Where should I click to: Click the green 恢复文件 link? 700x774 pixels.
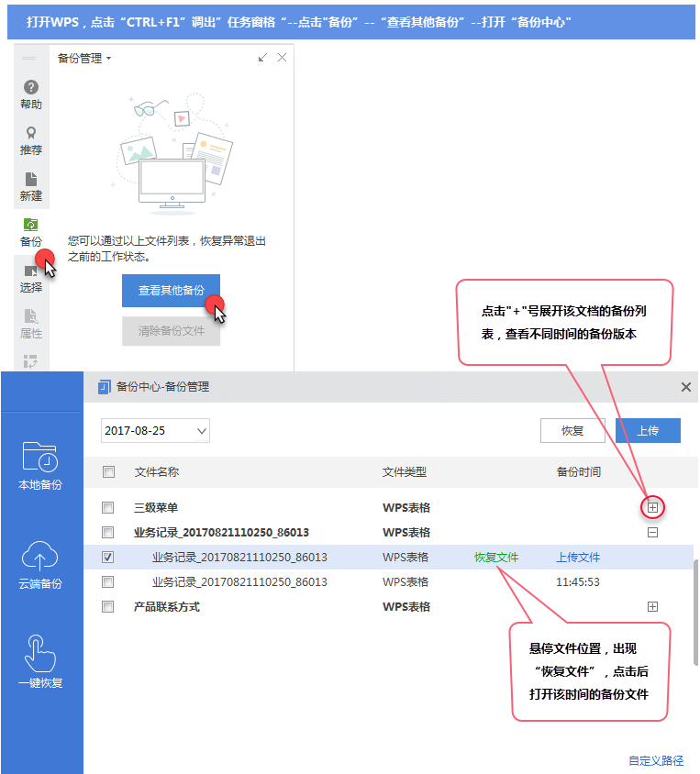tap(496, 558)
